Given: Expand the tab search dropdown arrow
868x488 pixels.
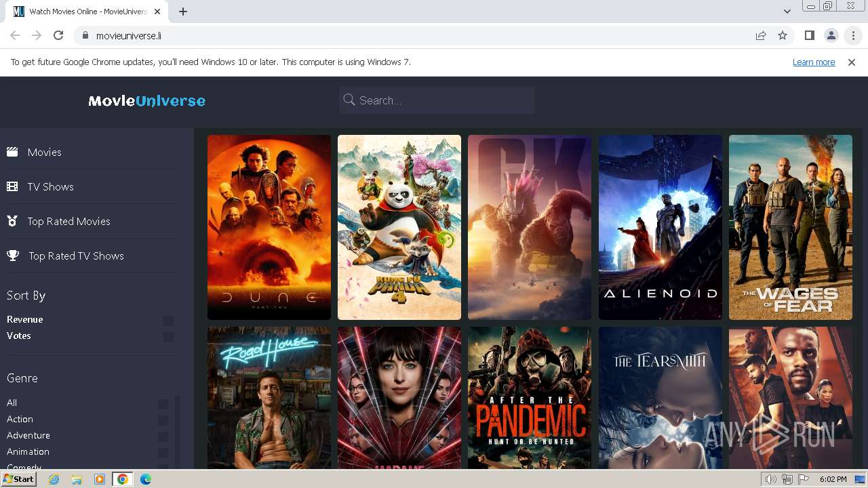Looking at the screenshot, I should 787,12.
